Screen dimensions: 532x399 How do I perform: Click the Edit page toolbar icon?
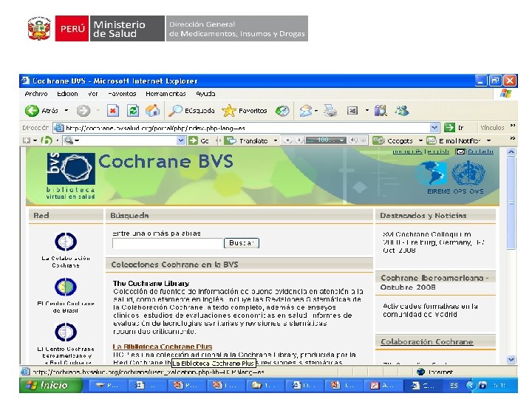point(352,111)
